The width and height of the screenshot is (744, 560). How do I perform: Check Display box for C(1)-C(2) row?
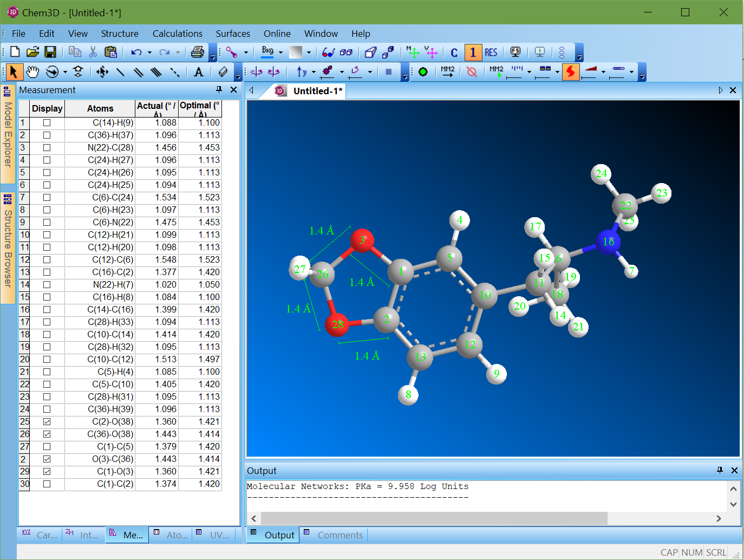(x=47, y=484)
